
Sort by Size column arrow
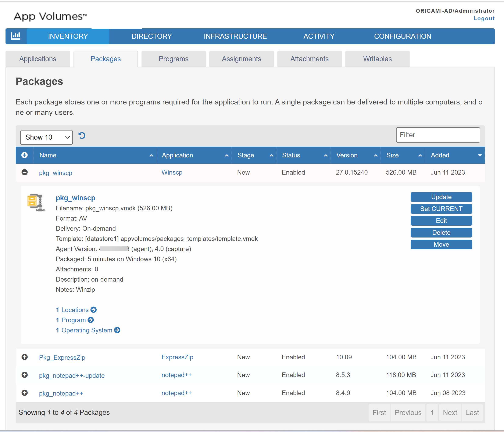[420, 156]
